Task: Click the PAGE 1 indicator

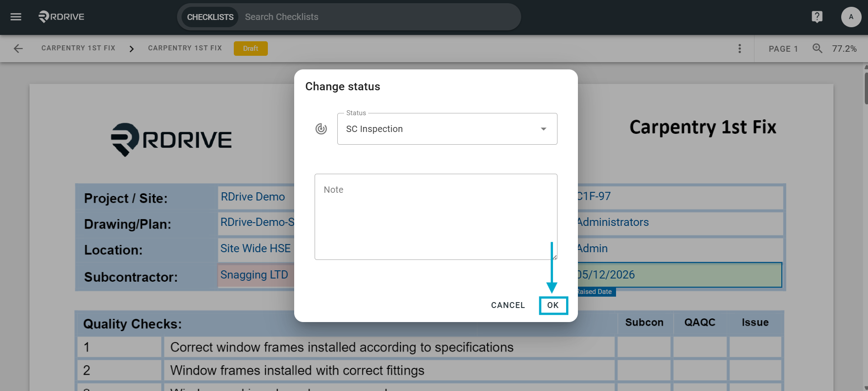Action: (783, 49)
